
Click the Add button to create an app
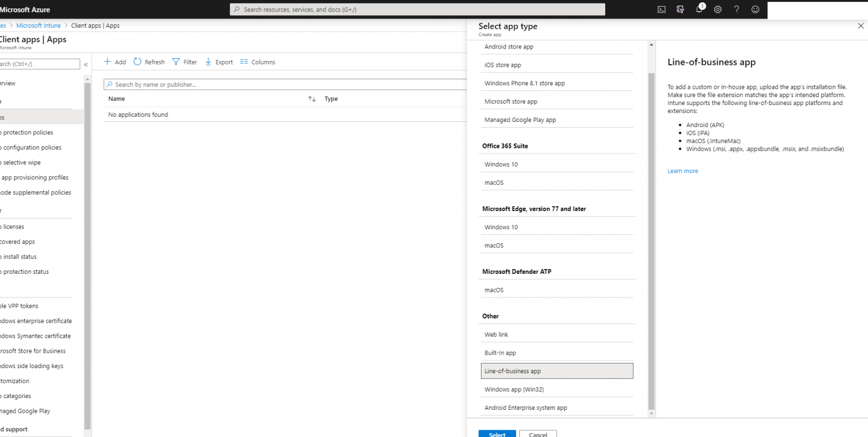coord(115,62)
